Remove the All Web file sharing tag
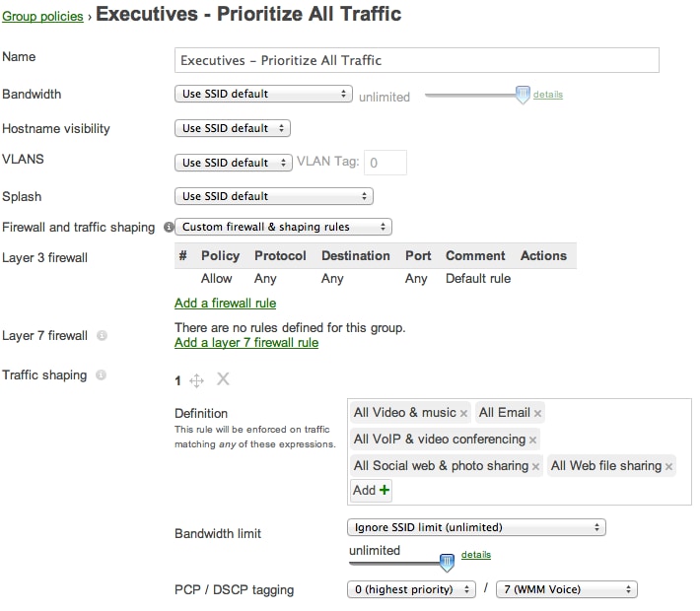 click(x=668, y=467)
